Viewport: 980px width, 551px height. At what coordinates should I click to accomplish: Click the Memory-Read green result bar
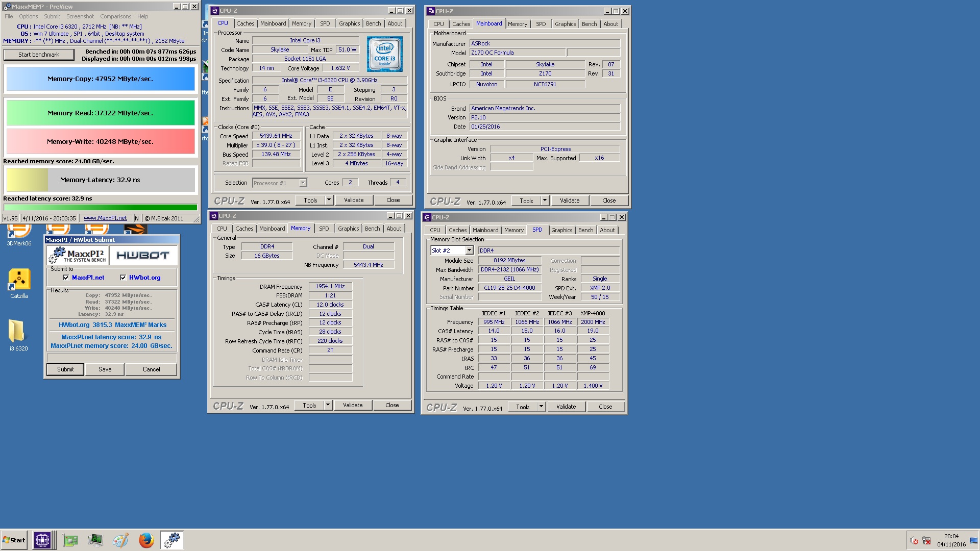pyautogui.click(x=101, y=113)
